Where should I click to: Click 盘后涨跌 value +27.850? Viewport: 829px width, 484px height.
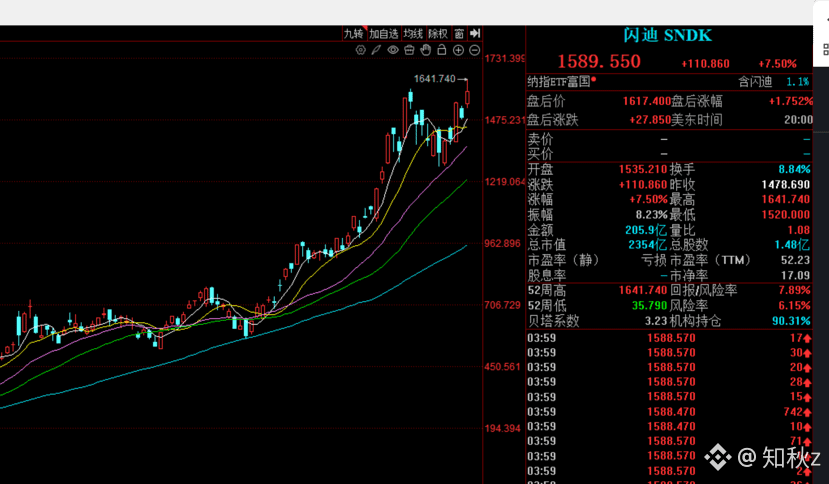(x=650, y=120)
